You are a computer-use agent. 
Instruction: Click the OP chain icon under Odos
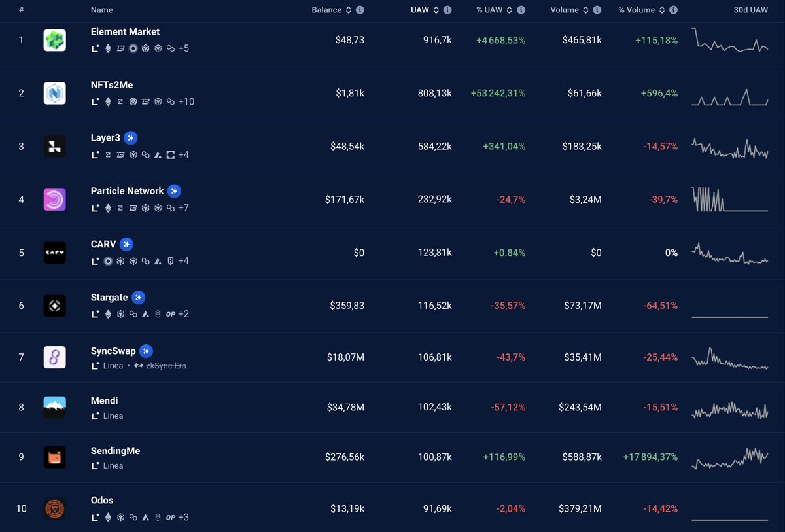coord(171,517)
